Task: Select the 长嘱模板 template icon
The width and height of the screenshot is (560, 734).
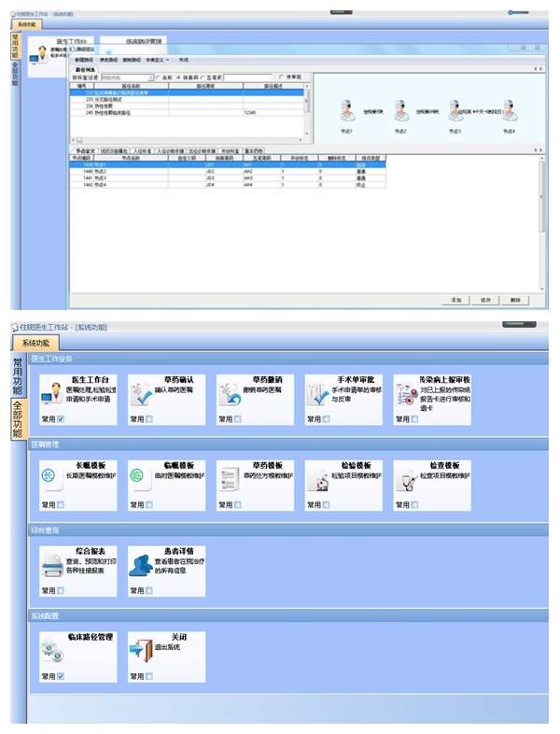Action: tap(52, 478)
